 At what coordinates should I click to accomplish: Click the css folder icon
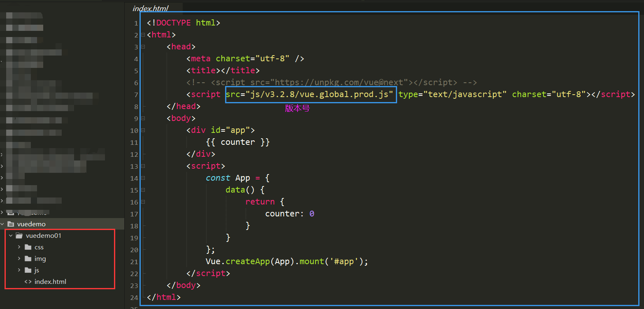pyautogui.click(x=28, y=247)
